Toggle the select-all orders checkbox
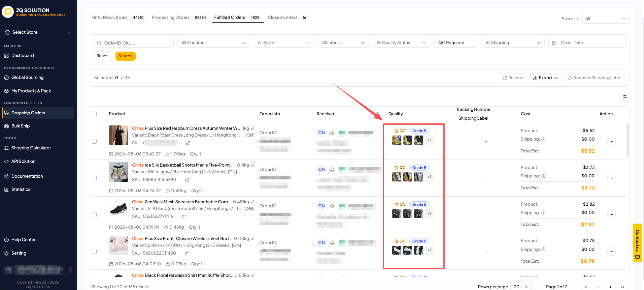 coord(94,114)
